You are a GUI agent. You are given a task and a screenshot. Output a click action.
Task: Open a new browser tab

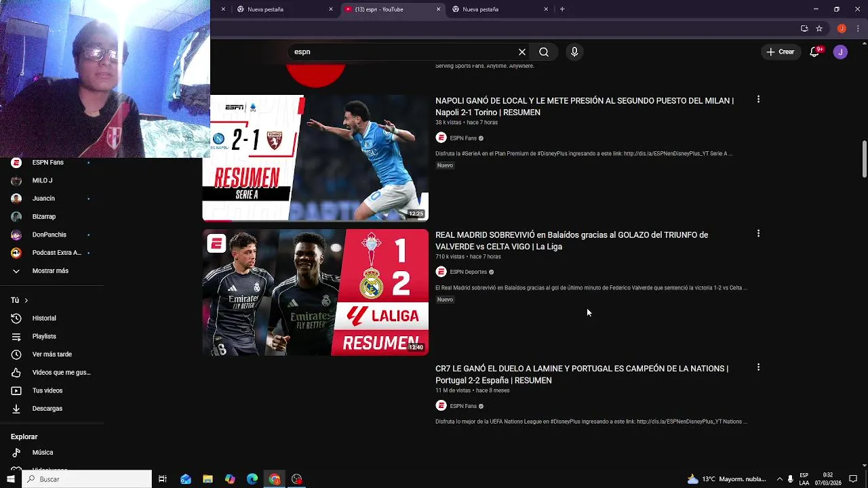click(562, 9)
